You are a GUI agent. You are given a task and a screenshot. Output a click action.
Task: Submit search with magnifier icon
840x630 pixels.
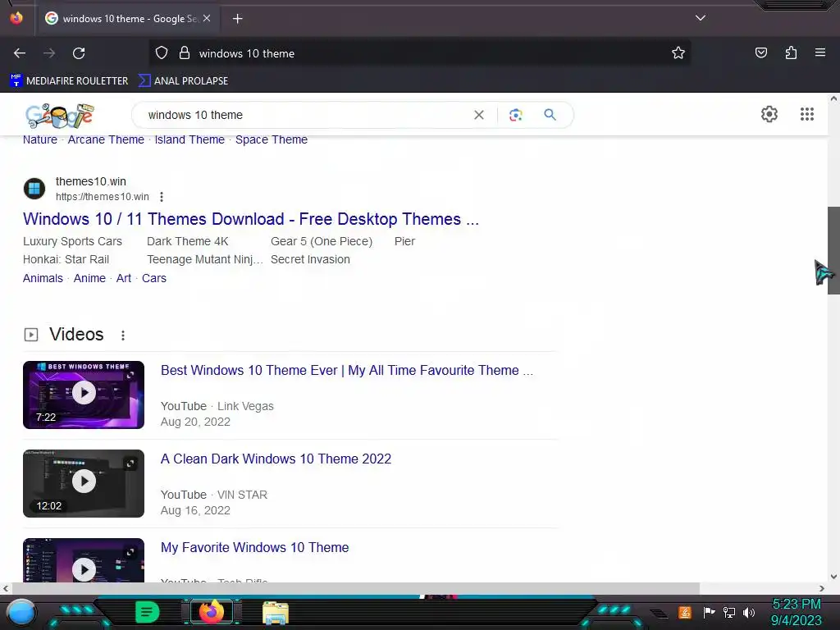click(x=550, y=115)
